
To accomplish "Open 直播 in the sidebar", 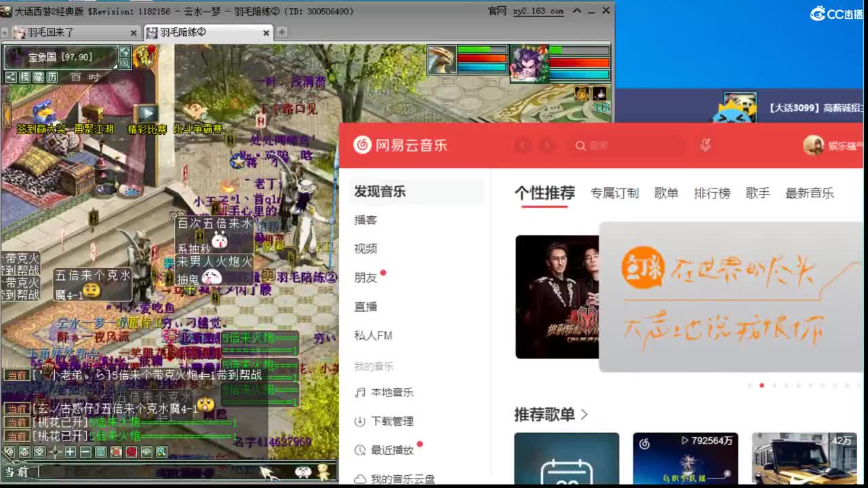I will pos(366,306).
